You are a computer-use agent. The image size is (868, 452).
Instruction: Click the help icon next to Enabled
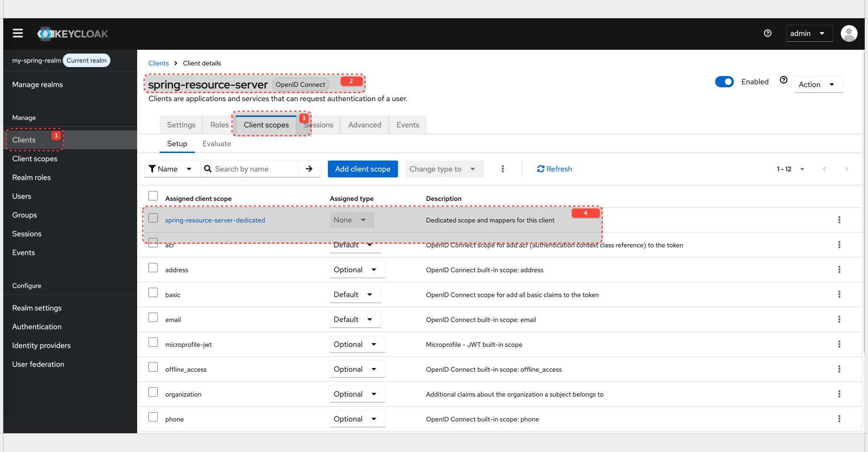(783, 80)
